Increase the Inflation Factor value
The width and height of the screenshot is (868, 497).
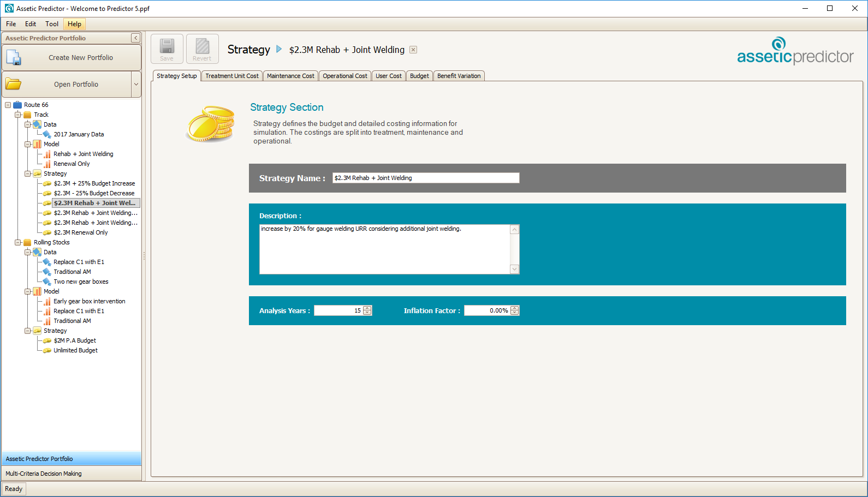click(515, 308)
